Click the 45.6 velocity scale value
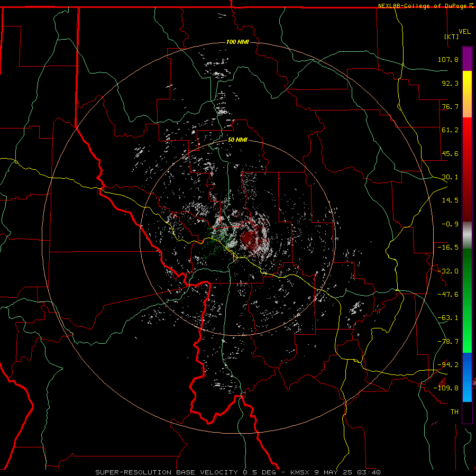The image size is (476, 476). point(450,153)
